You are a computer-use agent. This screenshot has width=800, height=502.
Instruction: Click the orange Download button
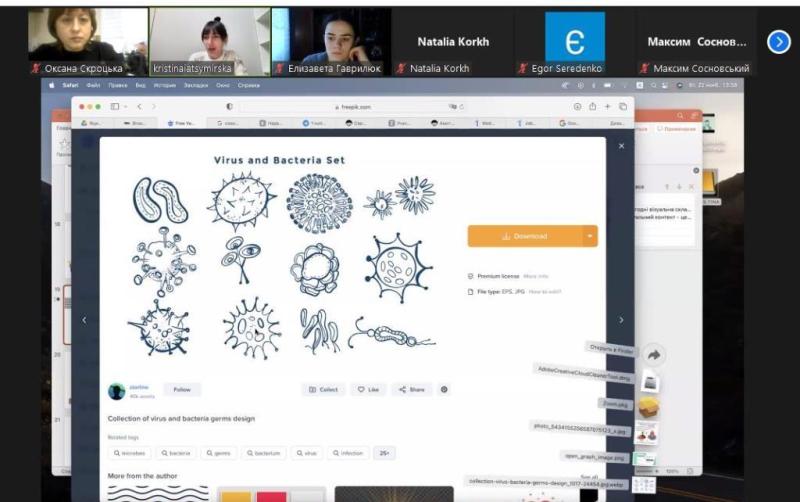coord(525,236)
